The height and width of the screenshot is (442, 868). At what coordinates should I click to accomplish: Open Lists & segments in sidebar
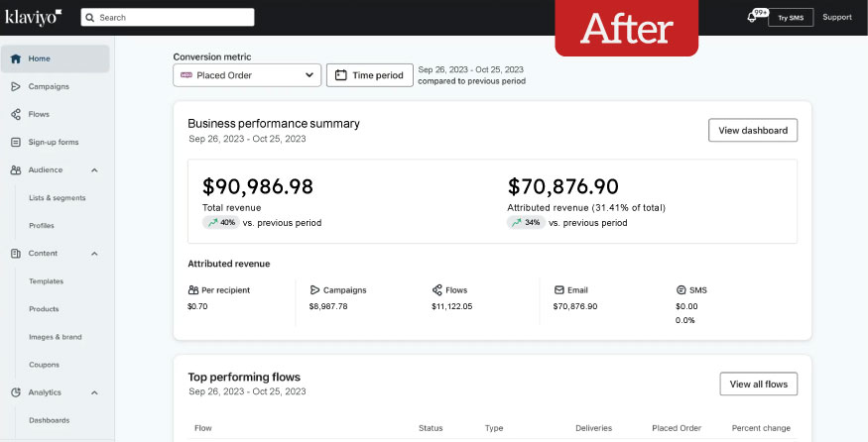(x=58, y=198)
